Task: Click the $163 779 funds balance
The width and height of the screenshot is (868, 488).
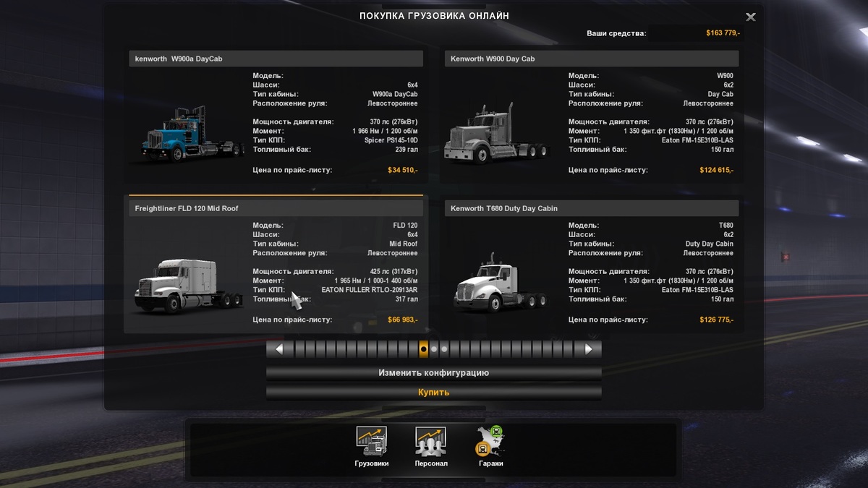Action: [x=723, y=33]
